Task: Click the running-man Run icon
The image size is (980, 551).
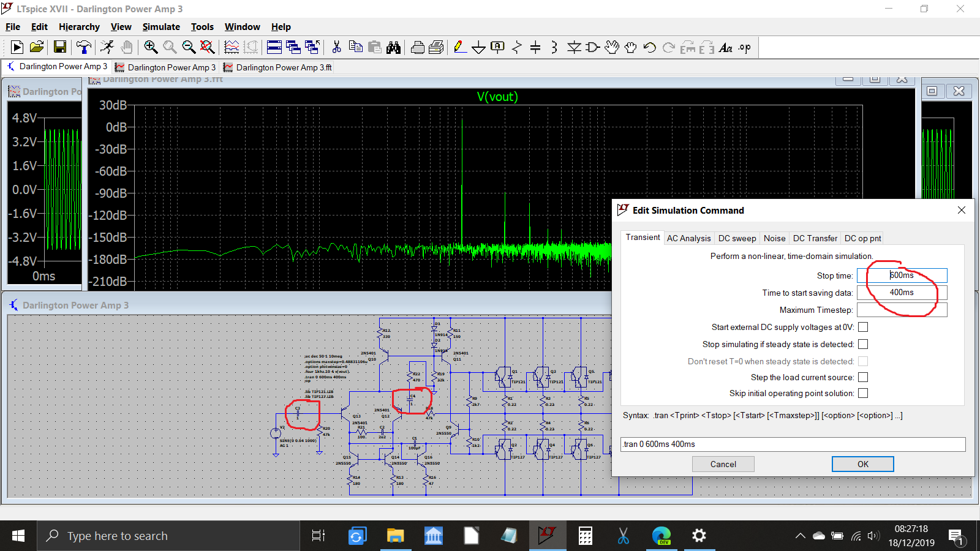Action: click(x=107, y=47)
